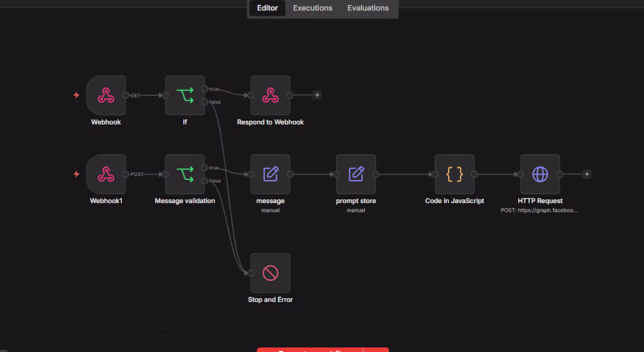Select the GET Webhook node icon
This screenshot has height=352, width=644.
(106, 95)
